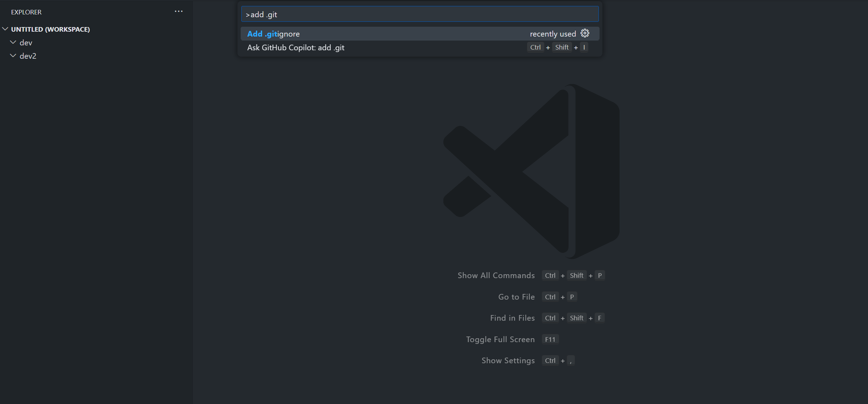Click the Show Settings label
Screen dimensions: 868x404
(508, 361)
